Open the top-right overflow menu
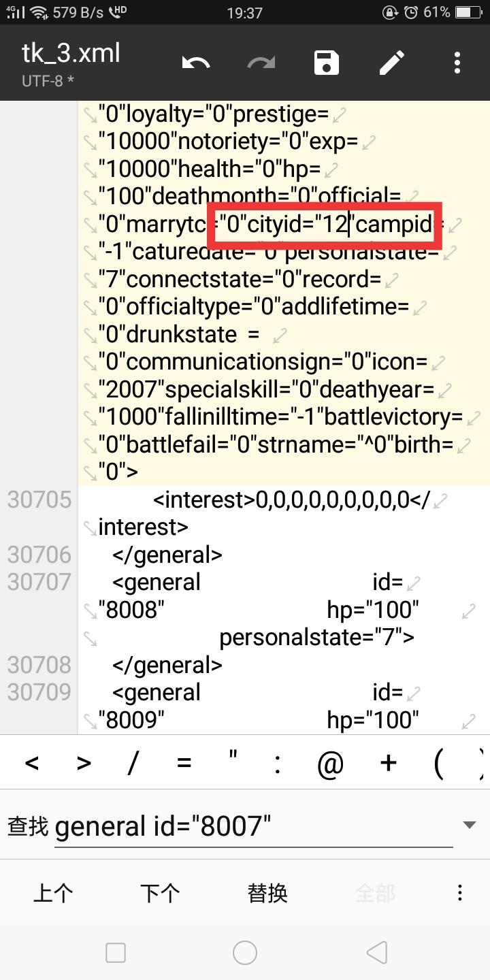490x980 pixels. [x=457, y=63]
